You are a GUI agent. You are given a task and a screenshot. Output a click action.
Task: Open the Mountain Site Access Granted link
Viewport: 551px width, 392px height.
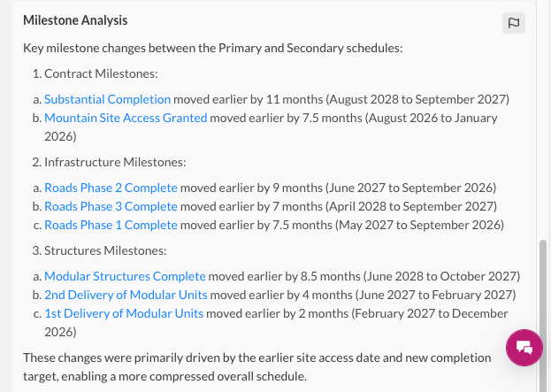[126, 118]
